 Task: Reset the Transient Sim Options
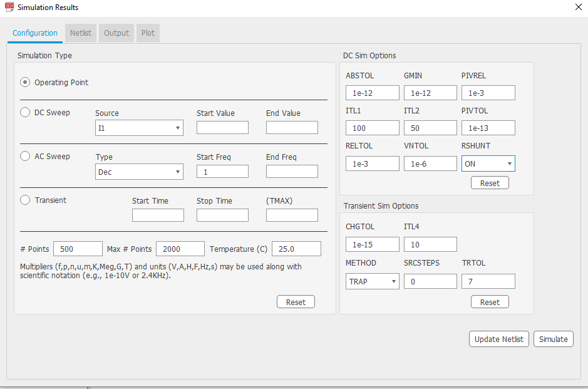tap(490, 302)
